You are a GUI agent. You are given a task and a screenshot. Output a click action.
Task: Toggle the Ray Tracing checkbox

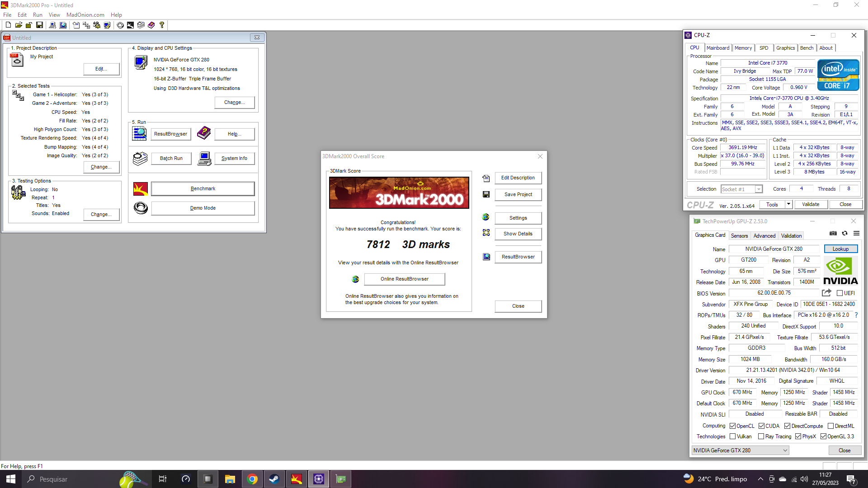tap(761, 436)
